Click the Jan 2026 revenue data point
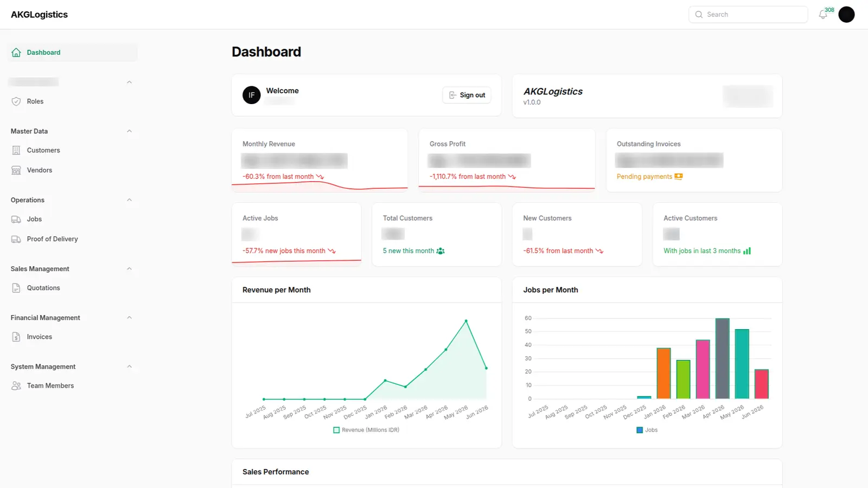868x488 pixels. coord(385,381)
